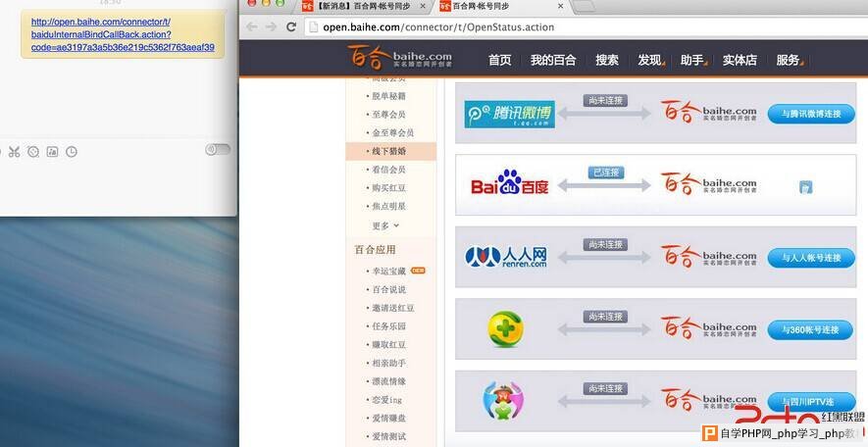Click the image send icon in chat window
Screen dimensions: 868x447
point(52,152)
